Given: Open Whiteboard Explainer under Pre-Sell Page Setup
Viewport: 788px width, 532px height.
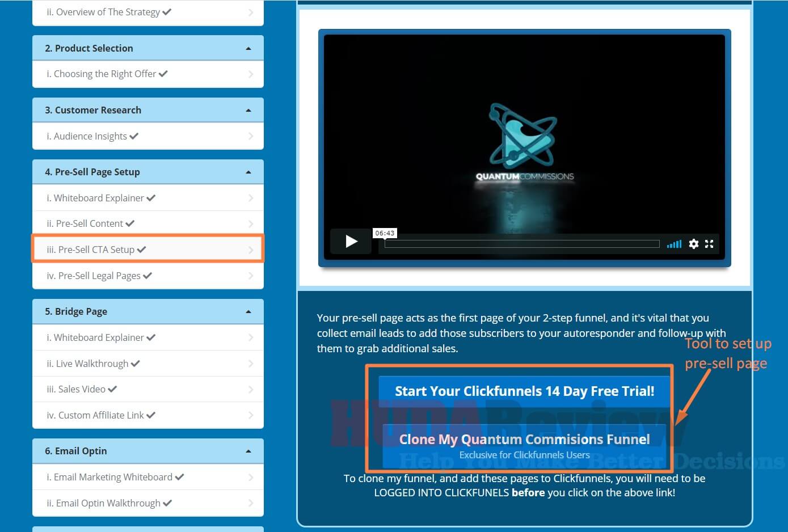Looking at the screenshot, I should point(148,198).
